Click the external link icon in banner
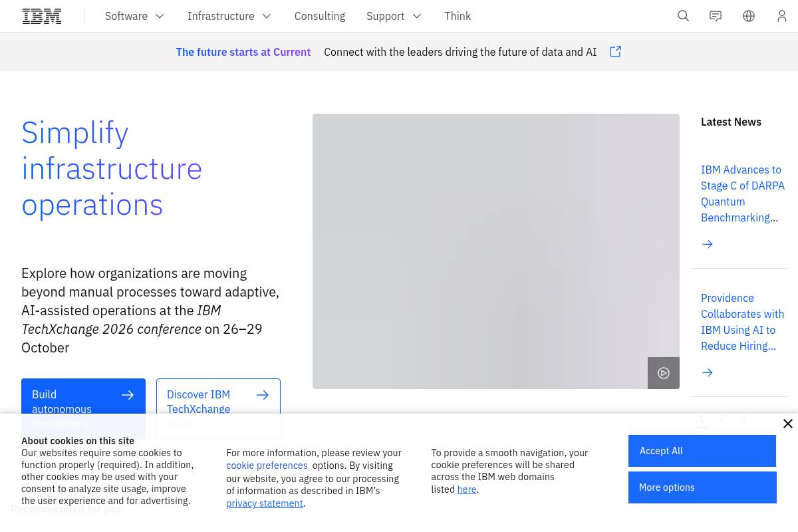 [615, 51]
